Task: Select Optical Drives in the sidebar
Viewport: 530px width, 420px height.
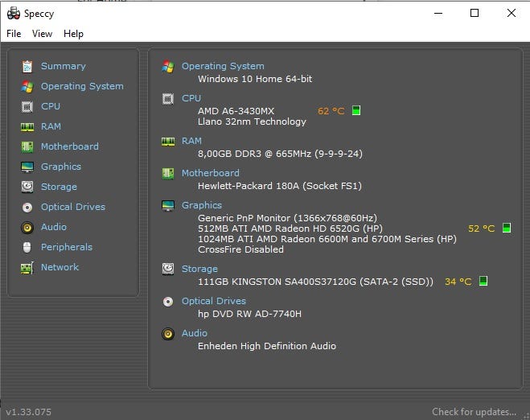Action: click(73, 207)
